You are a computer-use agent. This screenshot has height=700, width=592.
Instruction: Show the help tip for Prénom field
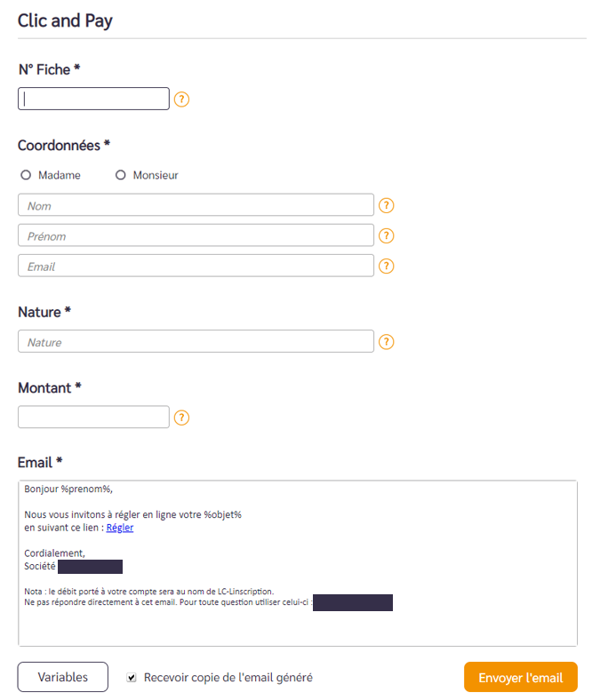pos(386,235)
